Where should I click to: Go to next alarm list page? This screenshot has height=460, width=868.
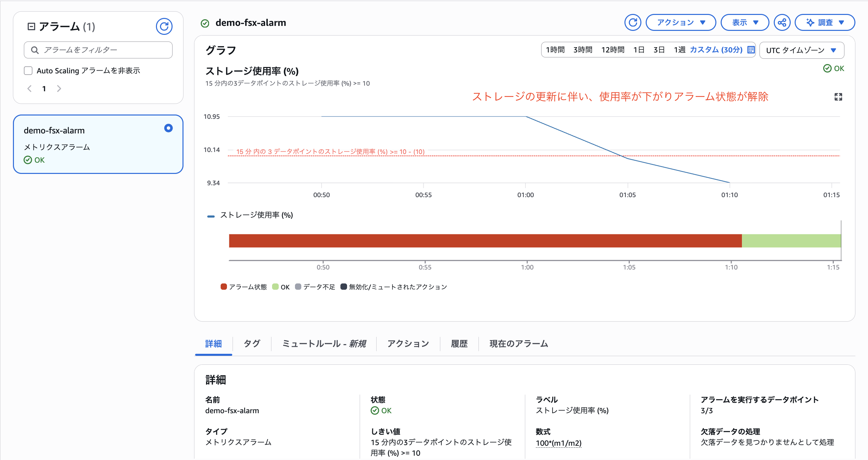(x=59, y=89)
